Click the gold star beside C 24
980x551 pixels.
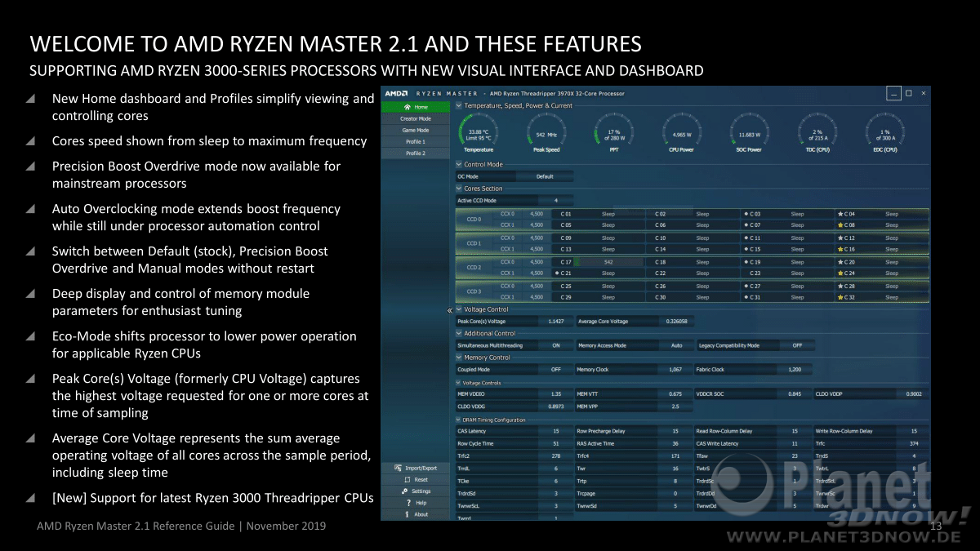(x=840, y=273)
